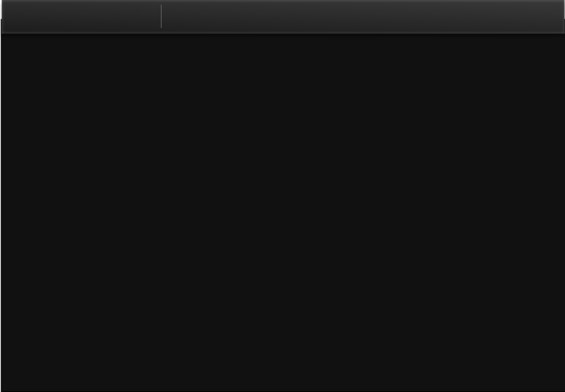Image resolution: width=565 pixels, height=392 pixels.
Task: Click the vertical divider in the top toolbar
Action: [x=161, y=16]
